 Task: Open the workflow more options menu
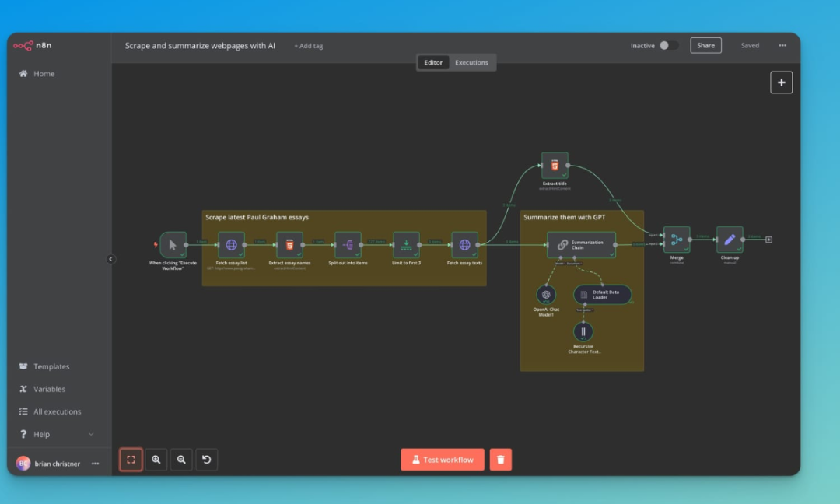pyautogui.click(x=782, y=46)
